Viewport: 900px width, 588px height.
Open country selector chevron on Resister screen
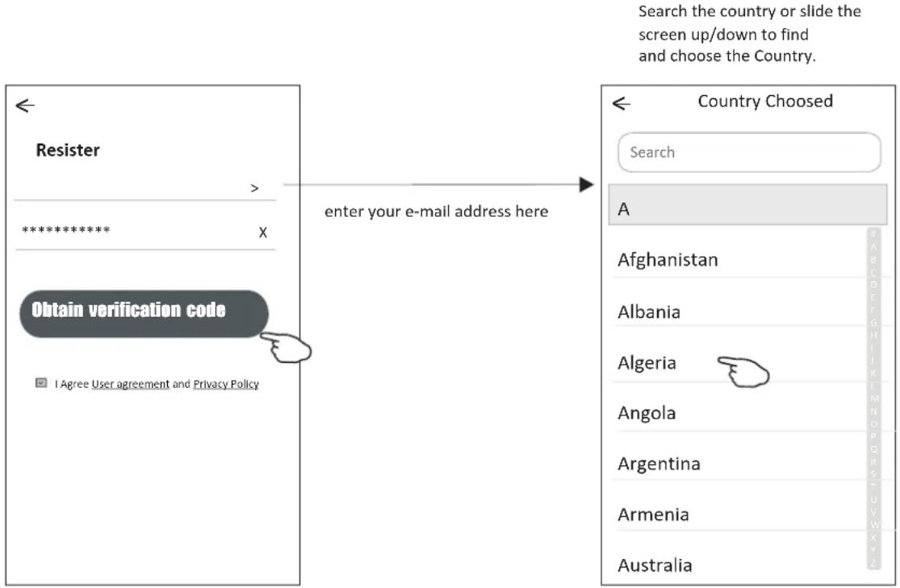(254, 188)
